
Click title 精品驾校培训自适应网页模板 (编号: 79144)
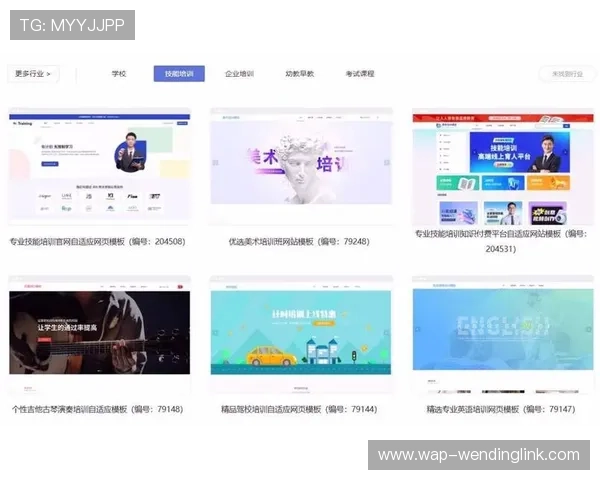click(x=299, y=409)
